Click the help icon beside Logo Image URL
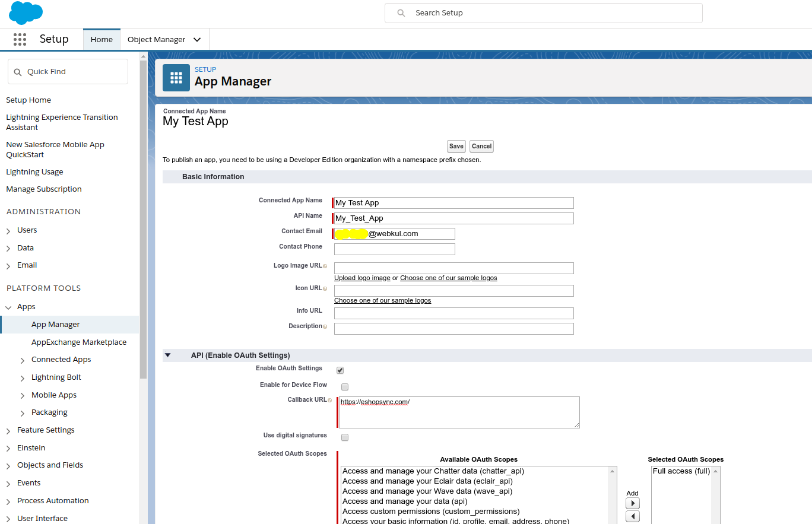Image resolution: width=812 pixels, height=524 pixels. click(x=325, y=266)
